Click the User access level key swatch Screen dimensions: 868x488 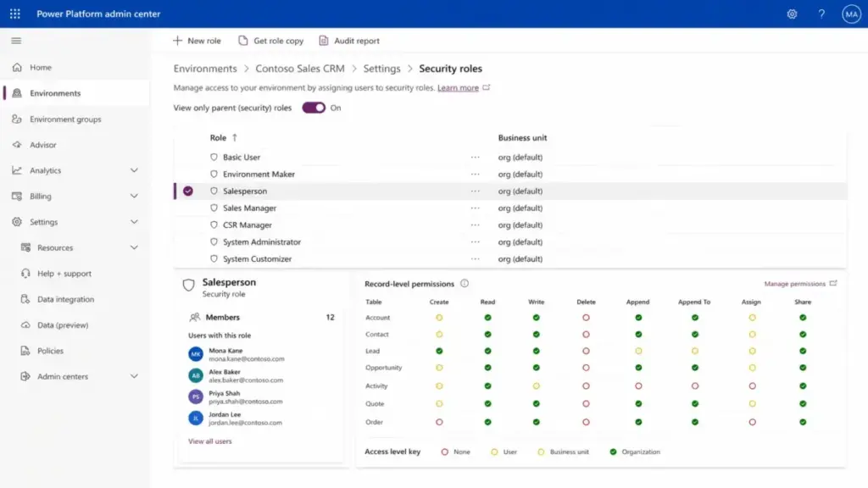(x=494, y=452)
